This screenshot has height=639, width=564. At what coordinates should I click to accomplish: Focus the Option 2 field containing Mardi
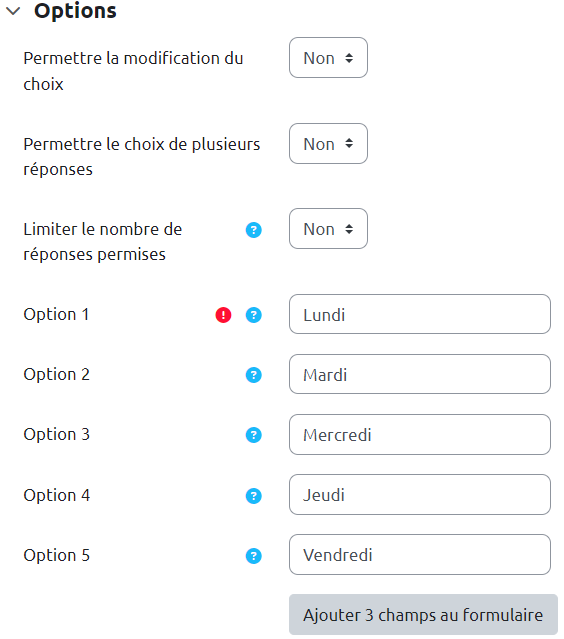(420, 374)
